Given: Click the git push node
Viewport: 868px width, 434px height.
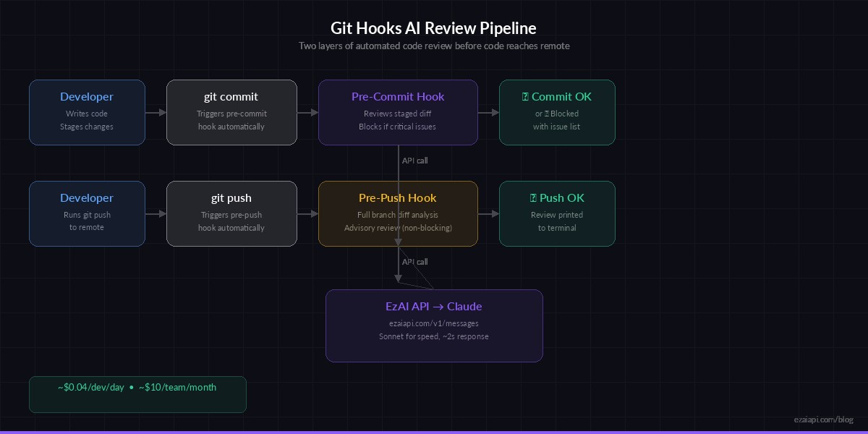Looking at the screenshot, I should pos(231,213).
